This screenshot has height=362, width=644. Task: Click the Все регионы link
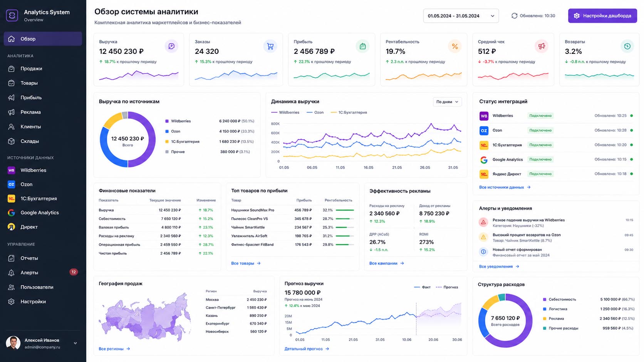click(114, 349)
